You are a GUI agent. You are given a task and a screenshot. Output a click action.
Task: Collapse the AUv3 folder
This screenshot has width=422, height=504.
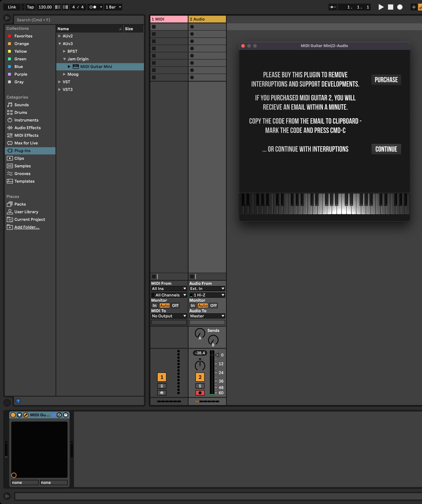(60, 44)
